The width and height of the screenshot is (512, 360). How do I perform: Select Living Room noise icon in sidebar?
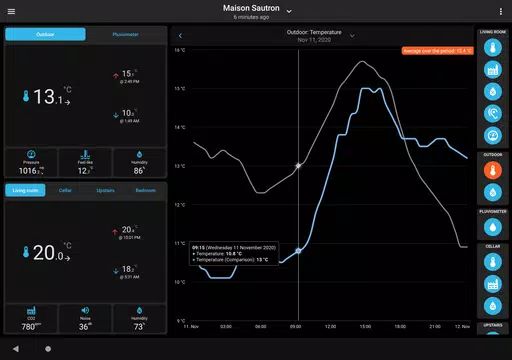coord(493,113)
